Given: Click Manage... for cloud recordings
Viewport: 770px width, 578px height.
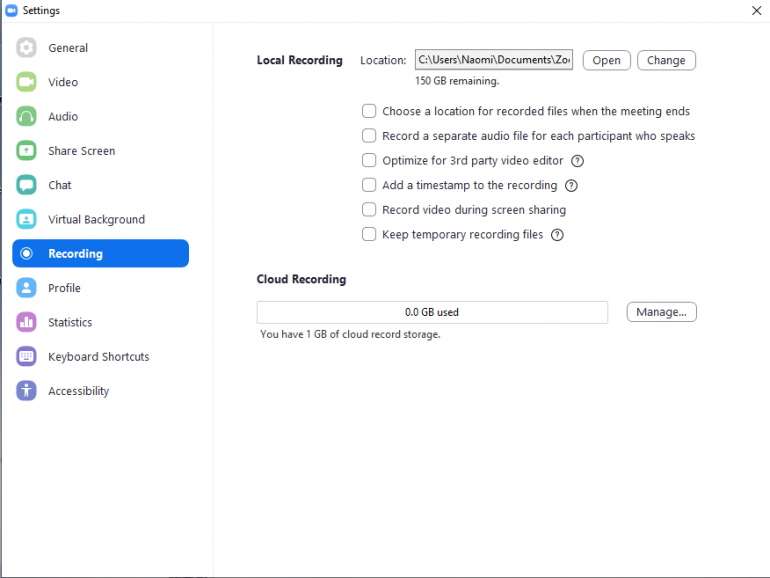Looking at the screenshot, I should 661,312.
